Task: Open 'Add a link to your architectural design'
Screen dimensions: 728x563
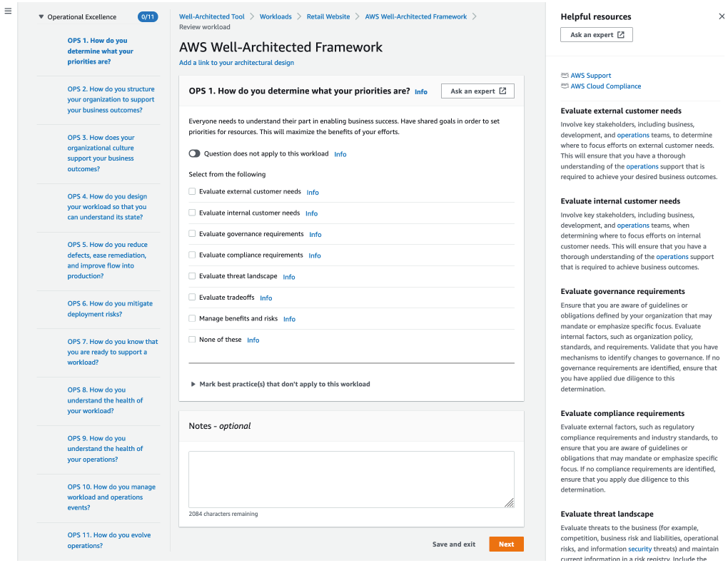Action: pos(236,63)
